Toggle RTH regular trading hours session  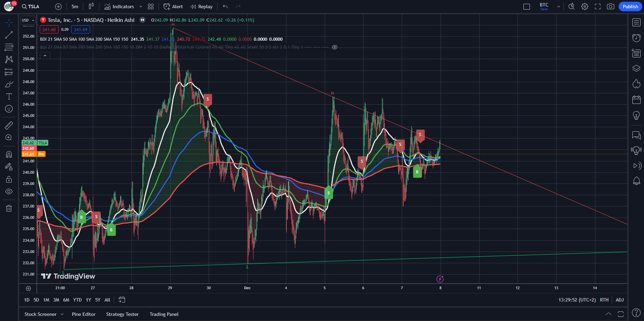click(x=604, y=300)
